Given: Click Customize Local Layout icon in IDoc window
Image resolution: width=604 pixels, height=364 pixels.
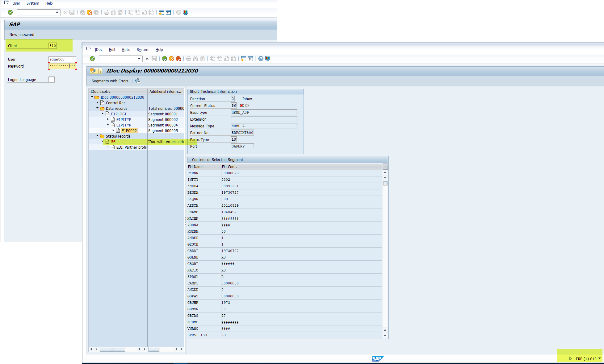Looking at the screenshot, I should pyautogui.click(x=268, y=59).
